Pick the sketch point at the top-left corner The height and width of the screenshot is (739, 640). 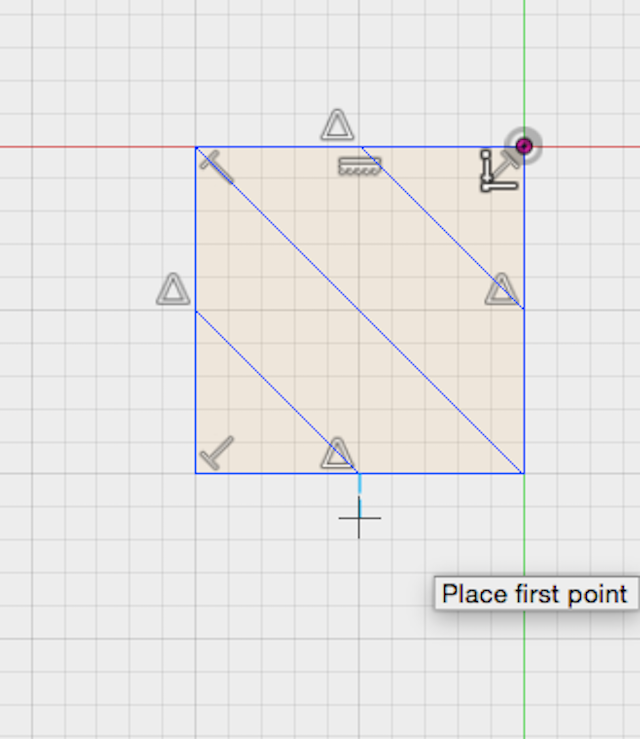pyautogui.click(x=196, y=147)
